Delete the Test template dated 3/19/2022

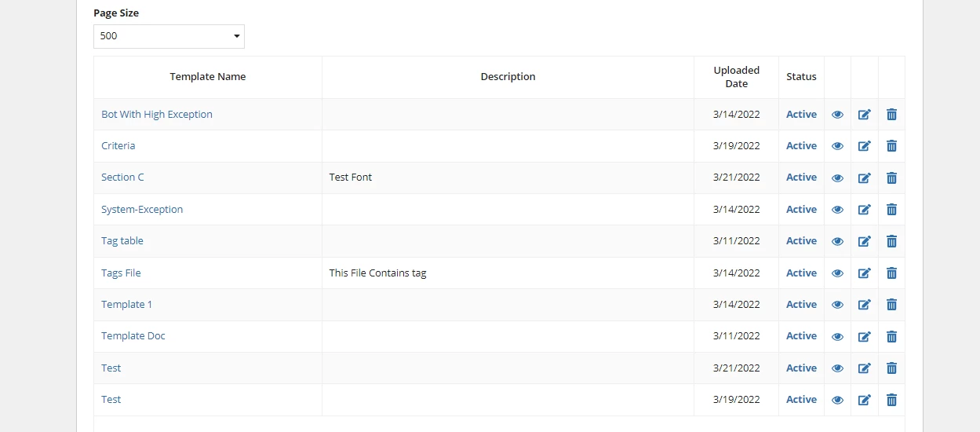pos(891,400)
